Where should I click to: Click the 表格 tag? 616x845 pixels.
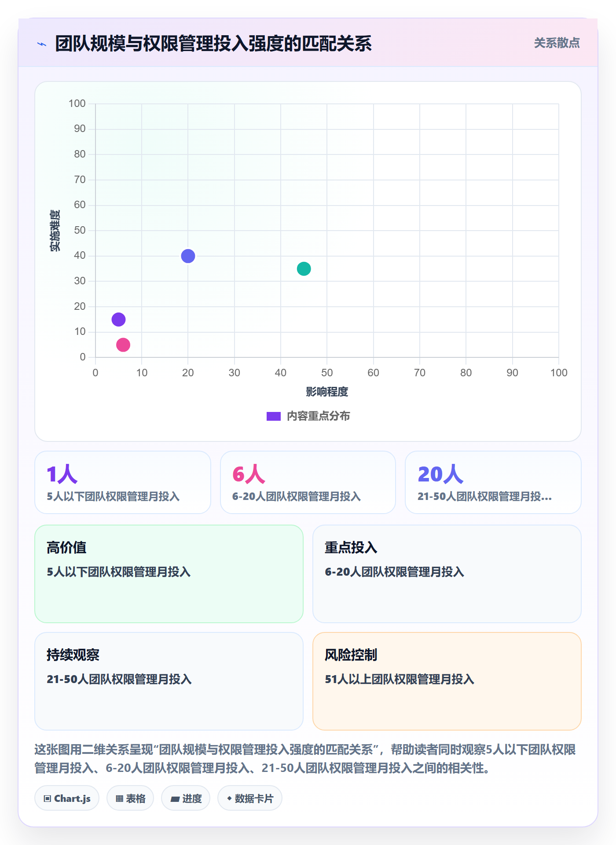[x=130, y=798]
